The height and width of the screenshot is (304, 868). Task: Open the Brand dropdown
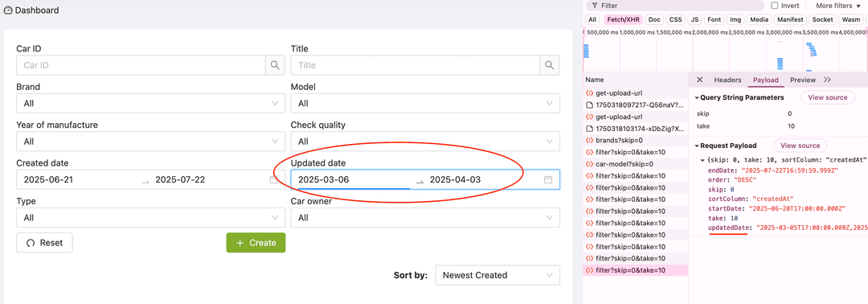pos(151,103)
